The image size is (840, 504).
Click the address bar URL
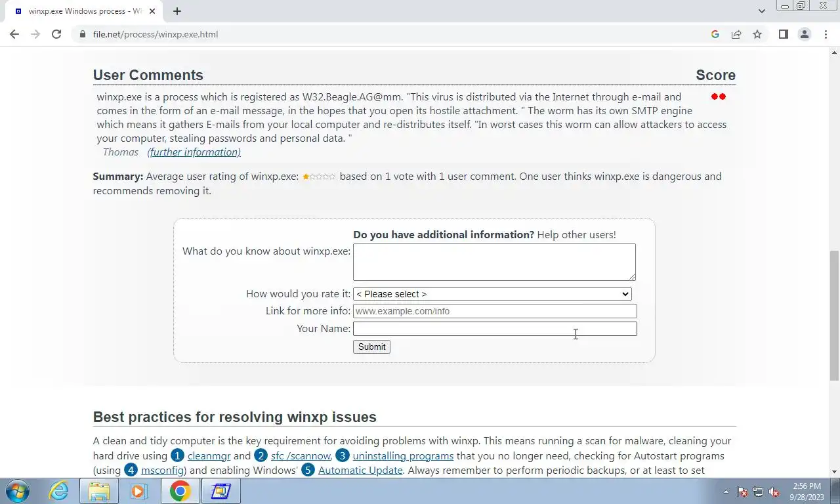pos(156,34)
